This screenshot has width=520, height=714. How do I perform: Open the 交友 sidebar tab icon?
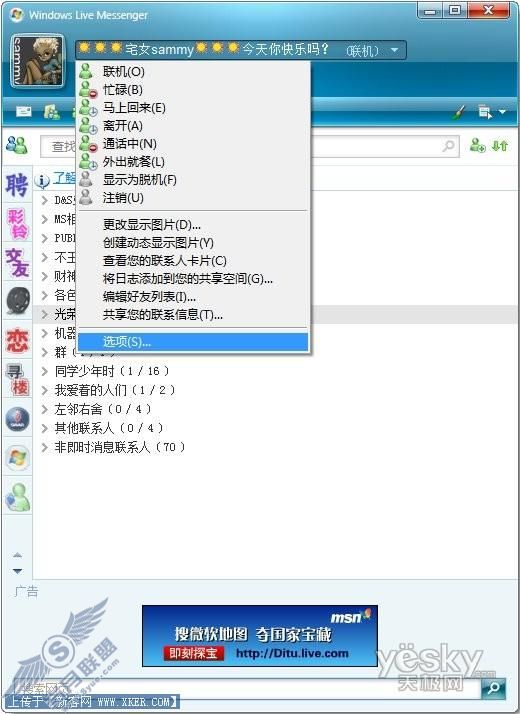(x=17, y=263)
